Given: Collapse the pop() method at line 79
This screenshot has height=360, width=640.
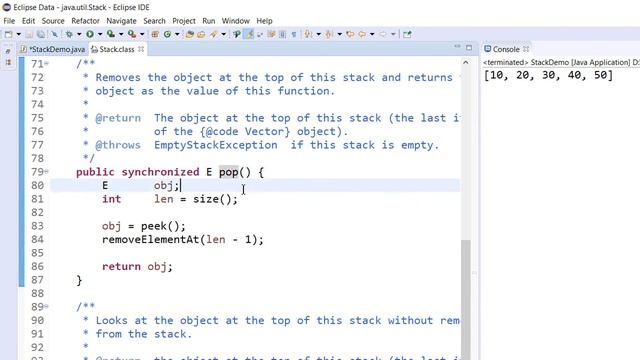Looking at the screenshot, I should tap(47, 172).
